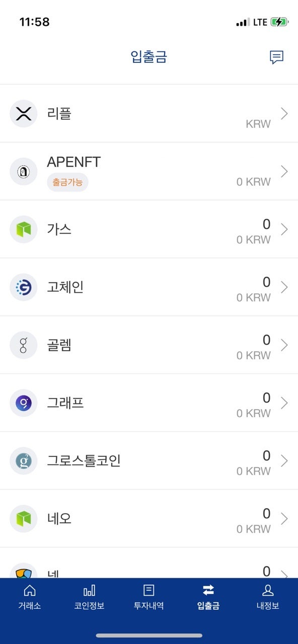Expand the 리플 row chevron

[284, 114]
